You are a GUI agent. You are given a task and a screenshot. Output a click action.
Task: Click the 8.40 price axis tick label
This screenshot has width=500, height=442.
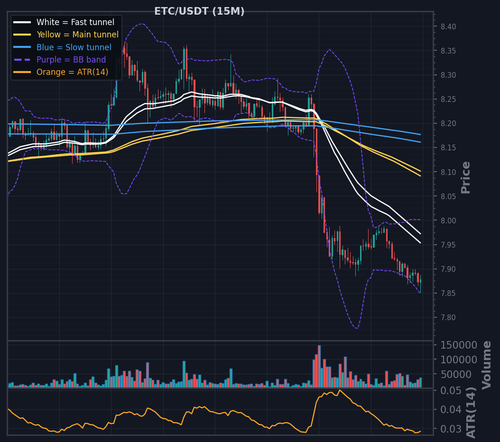[x=448, y=27]
